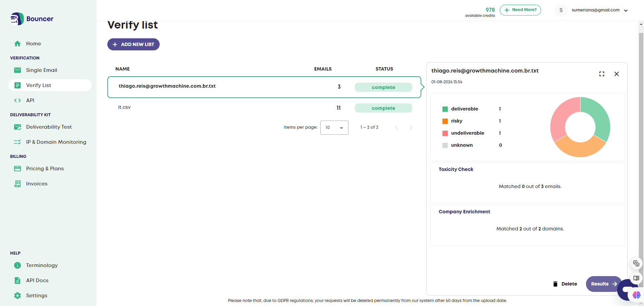This screenshot has height=306, width=644.
Task: Click the risky orange legend swatch
Action: [445, 121]
